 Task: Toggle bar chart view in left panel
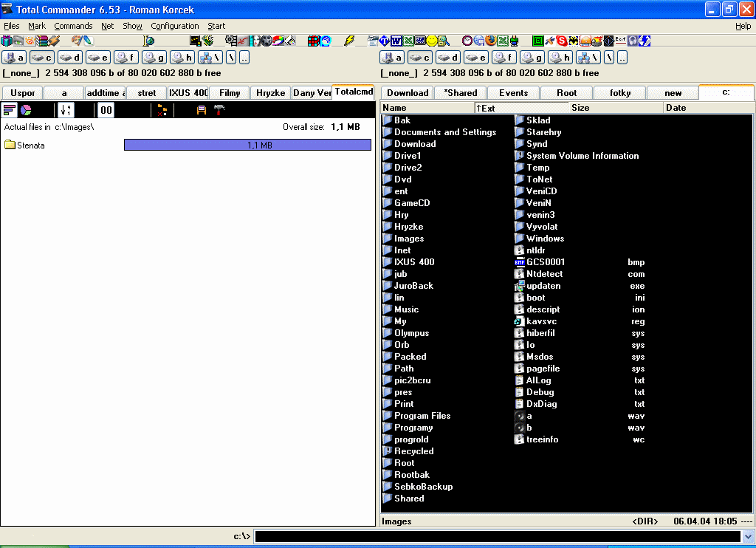pos(10,110)
